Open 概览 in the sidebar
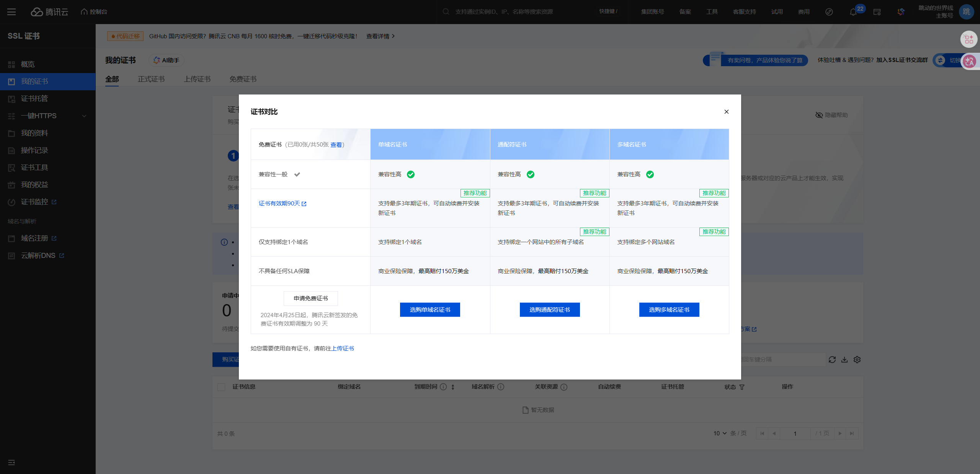This screenshot has height=474, width=980. pos(47,64)
